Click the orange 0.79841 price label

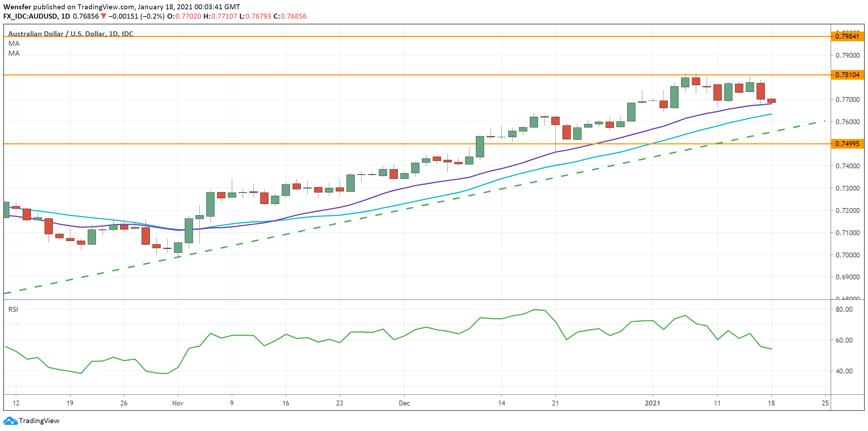(x=847, y=36)
